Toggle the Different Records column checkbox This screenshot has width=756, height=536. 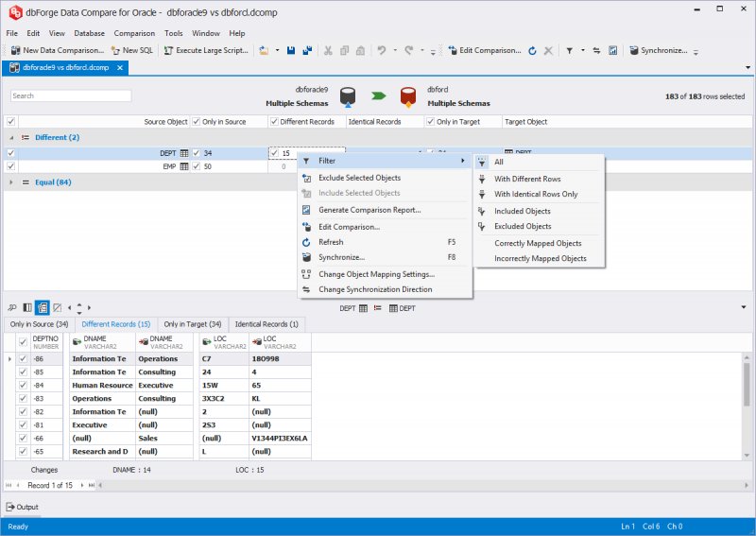(274, 122)
